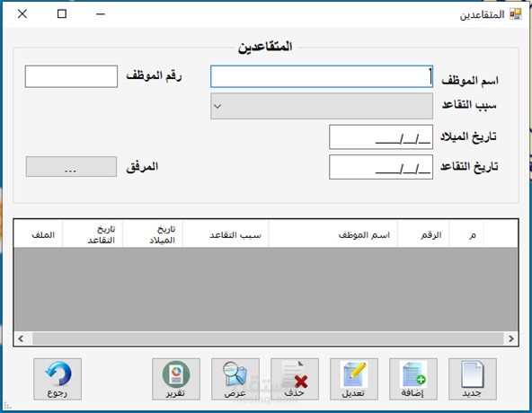Click the جديد (New) document icon button
532x413 pixels.
473,379
